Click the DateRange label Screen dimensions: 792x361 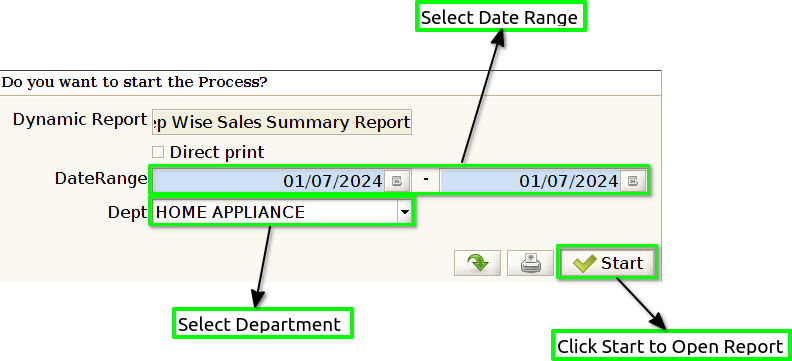(x=101, y=178)
